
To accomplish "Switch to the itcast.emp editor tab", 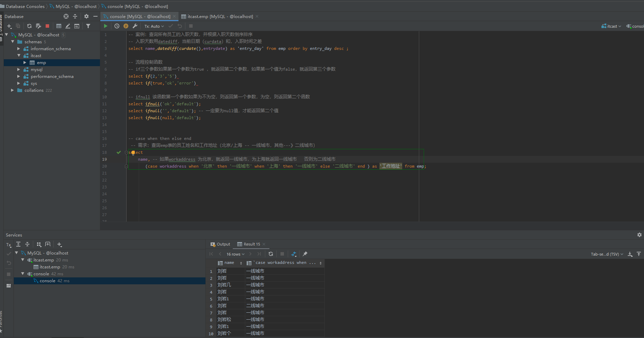I will [220, 16].
